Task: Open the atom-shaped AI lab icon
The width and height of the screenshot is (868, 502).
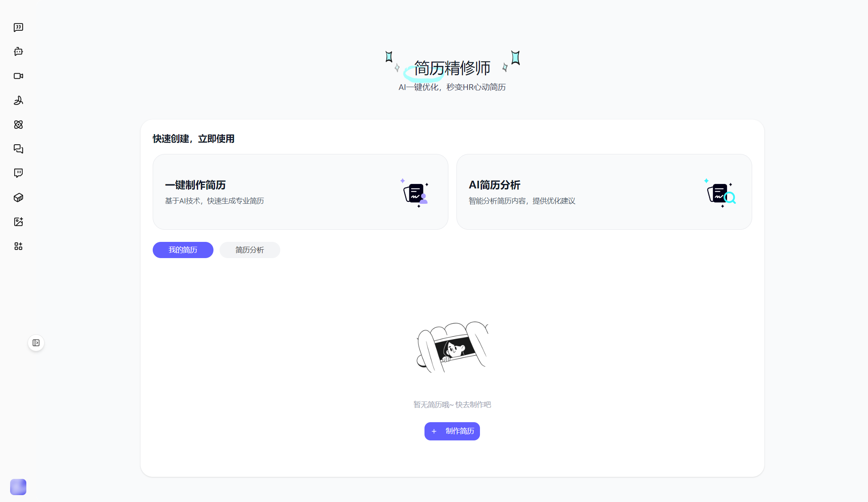Action: point(18,125)
